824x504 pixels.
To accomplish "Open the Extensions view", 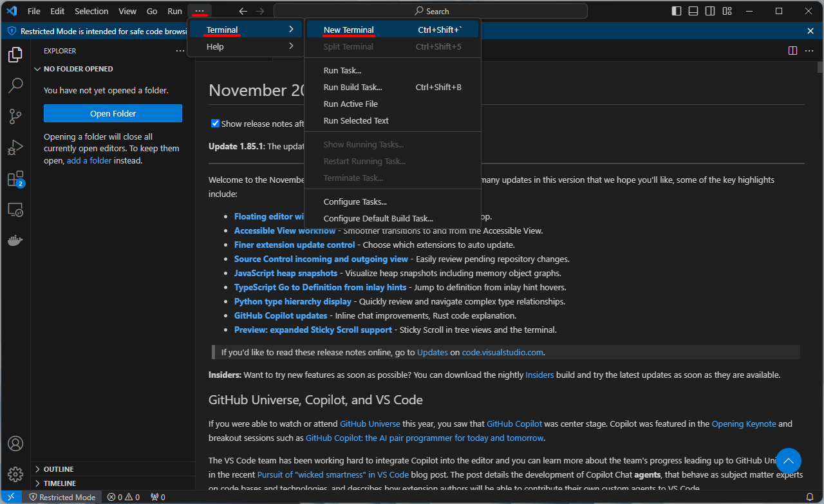I will (x=15, y=179).
